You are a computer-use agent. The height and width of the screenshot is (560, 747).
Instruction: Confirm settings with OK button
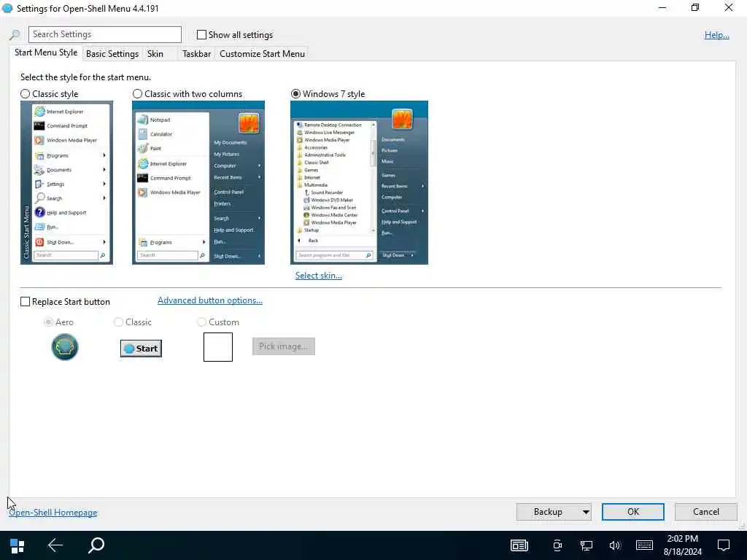point(632,512)
